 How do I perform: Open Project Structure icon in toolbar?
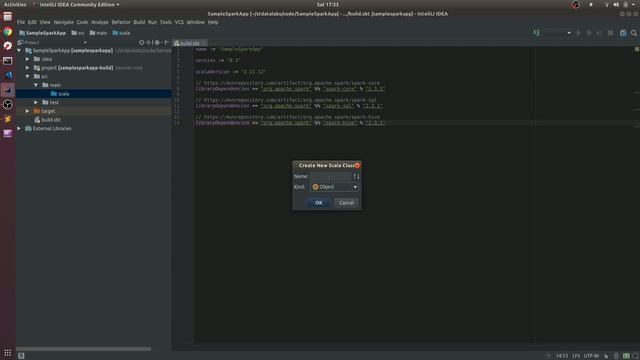coord(623,33)
